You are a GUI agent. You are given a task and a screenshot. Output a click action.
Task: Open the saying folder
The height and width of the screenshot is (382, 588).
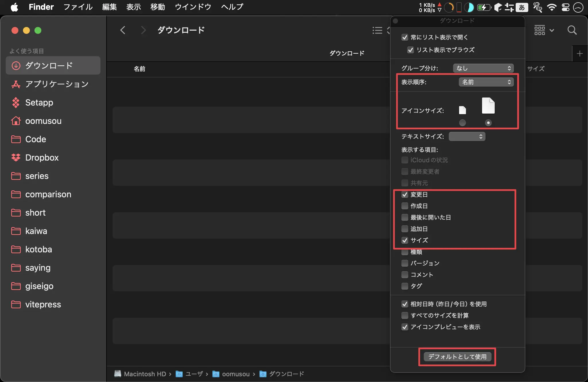(x=53, y=268)
